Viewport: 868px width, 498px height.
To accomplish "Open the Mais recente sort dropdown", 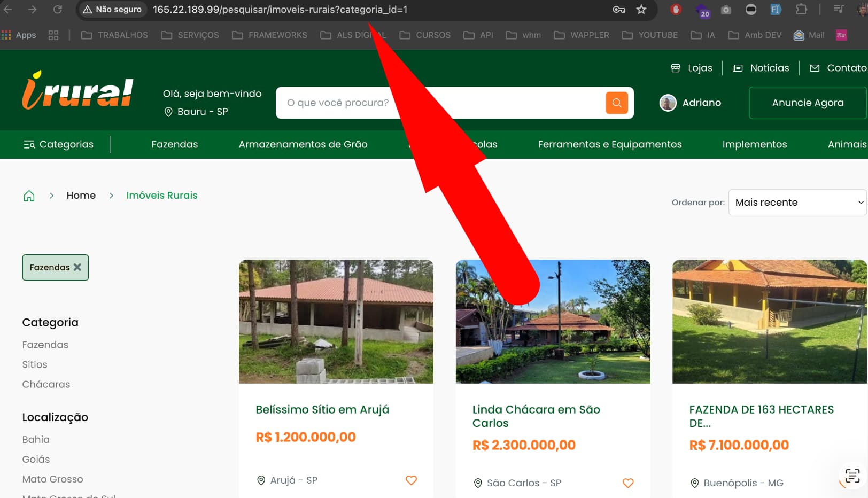I will click(797, 203).
